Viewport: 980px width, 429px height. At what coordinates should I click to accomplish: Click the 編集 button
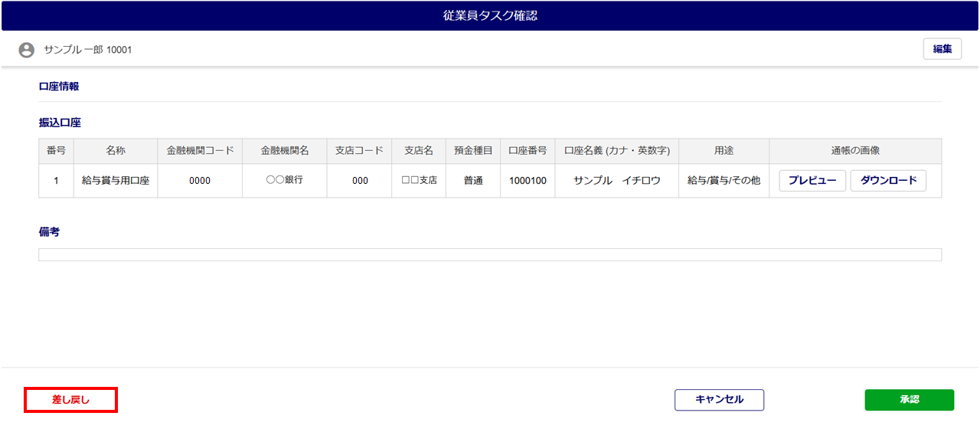tap(942, 49)
